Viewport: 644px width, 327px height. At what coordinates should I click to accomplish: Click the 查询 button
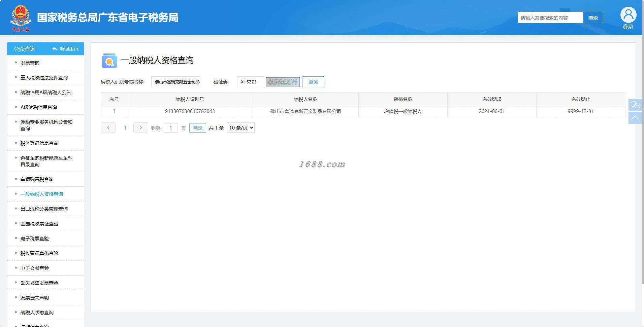tap(313, 82)
